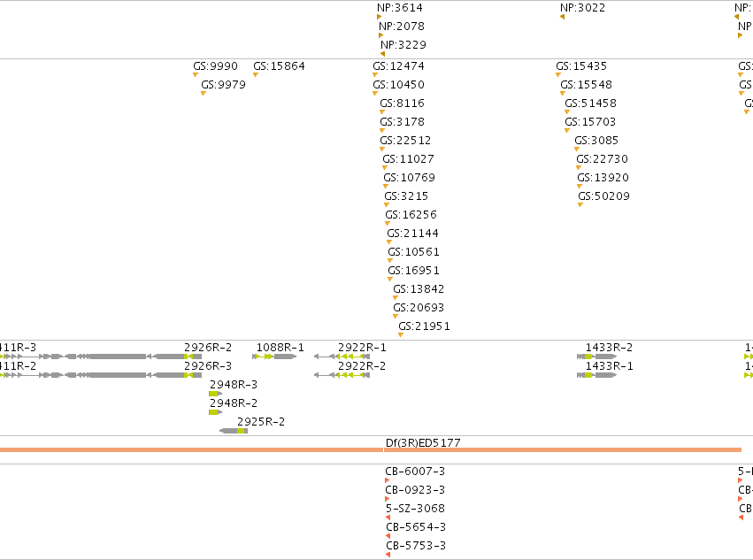Click the GS:51458 label
The height and width of the screenshot is (560, 753).
591,104
